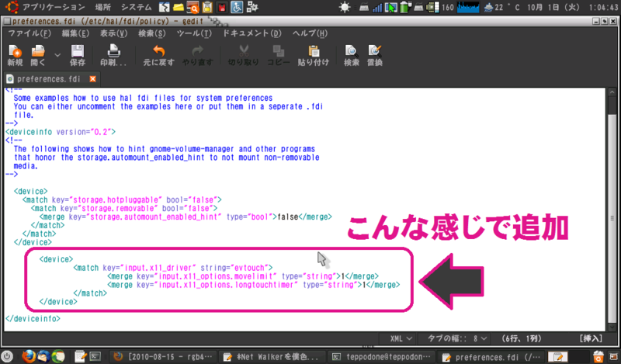This screenshot has height=364, width=621.
Task: Click the trash icon in bottom panel
Action: click(598, 357)
